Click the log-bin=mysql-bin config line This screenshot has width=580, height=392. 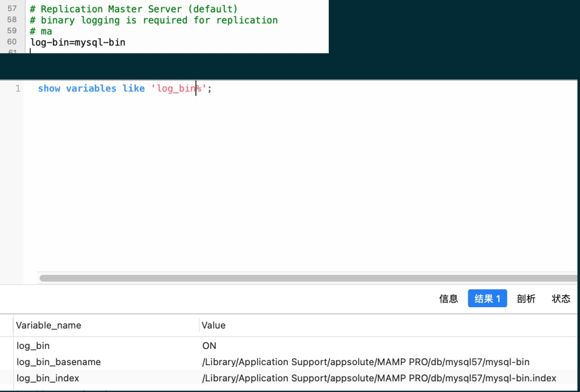click(x=78, y=42)
